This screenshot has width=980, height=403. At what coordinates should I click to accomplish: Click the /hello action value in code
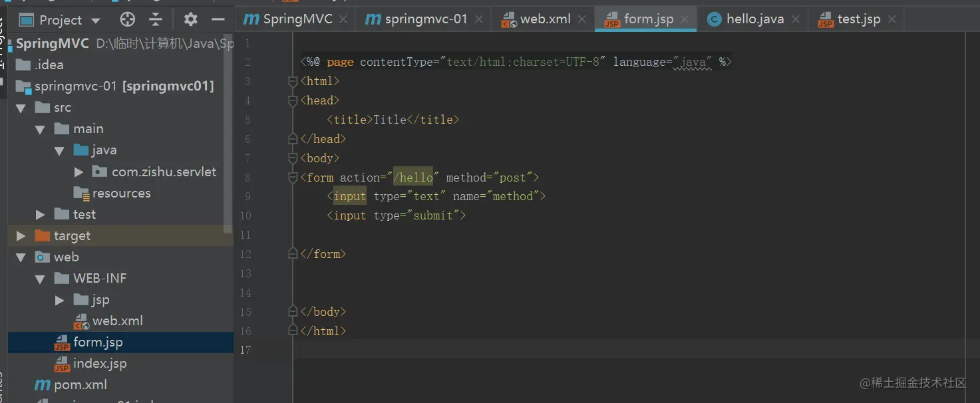(x=413, y=178)
